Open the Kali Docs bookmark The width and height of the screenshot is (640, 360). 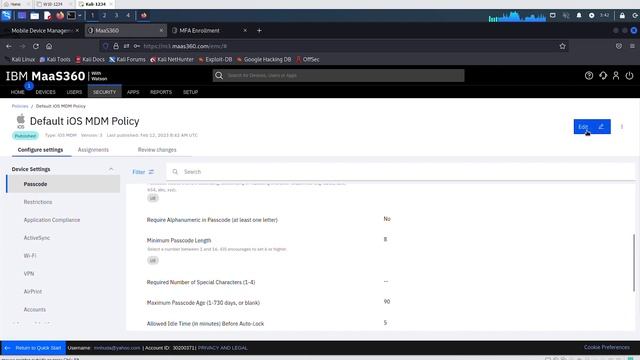pyautogui.click(x=90, y=60)
